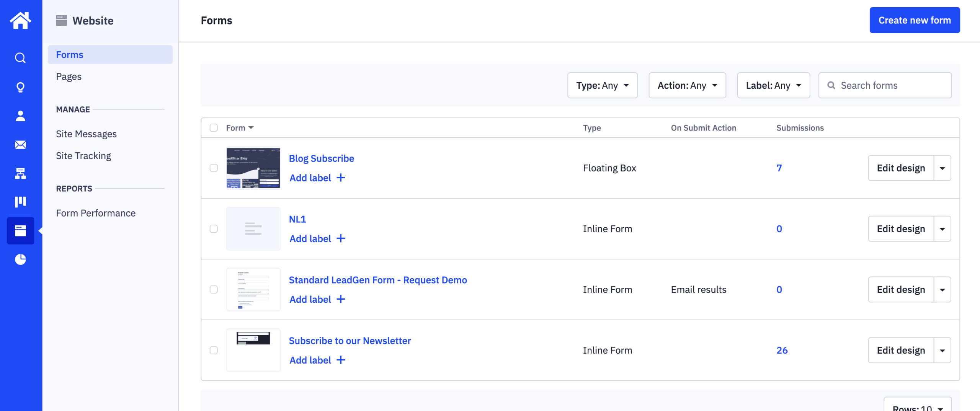
Task: Select the checkbox for the NL1 form
Action: tap(214, 228)
